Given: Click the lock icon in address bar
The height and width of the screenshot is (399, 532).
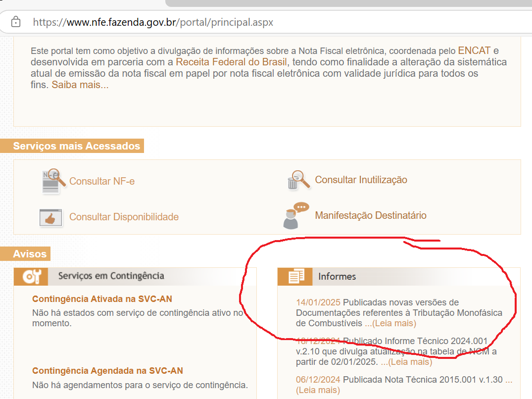Looking at the screenshot, I should (x=16, y=22).
